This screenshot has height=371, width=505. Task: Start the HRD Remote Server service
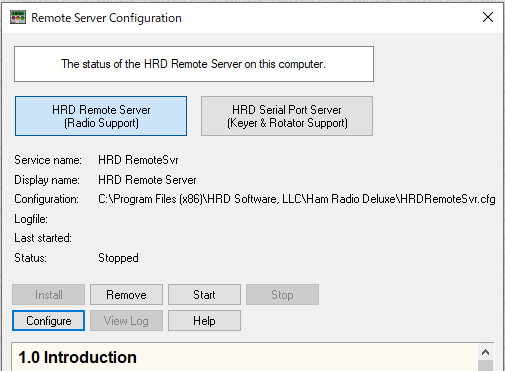204,294
